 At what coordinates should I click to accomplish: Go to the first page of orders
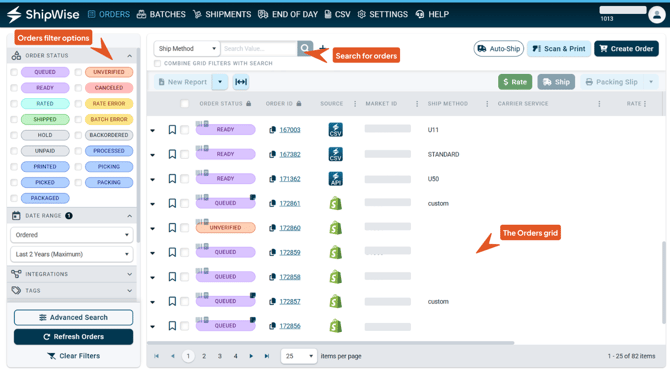tap(156, 356)
